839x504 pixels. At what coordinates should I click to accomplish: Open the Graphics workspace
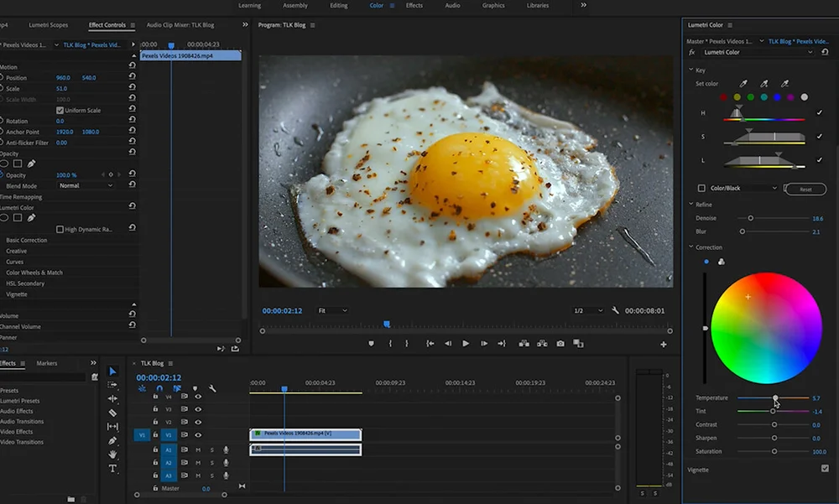[x=493, y=6]
